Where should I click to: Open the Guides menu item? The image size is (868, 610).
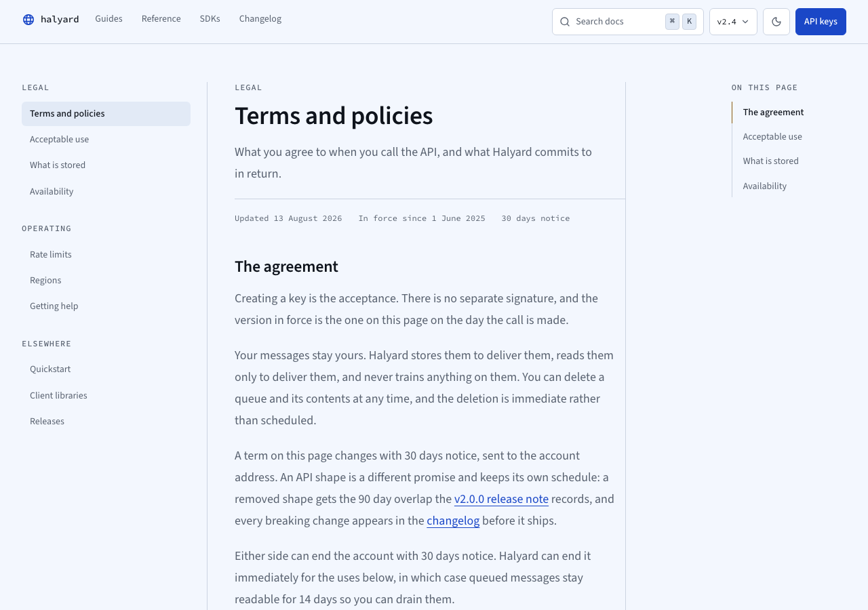(108, 19)
